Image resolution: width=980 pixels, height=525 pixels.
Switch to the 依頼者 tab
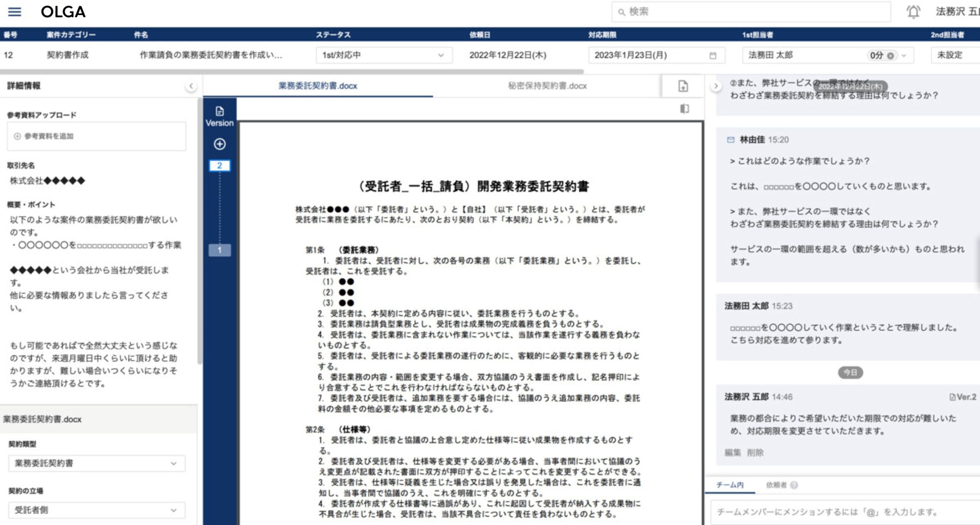click(776, 485)
